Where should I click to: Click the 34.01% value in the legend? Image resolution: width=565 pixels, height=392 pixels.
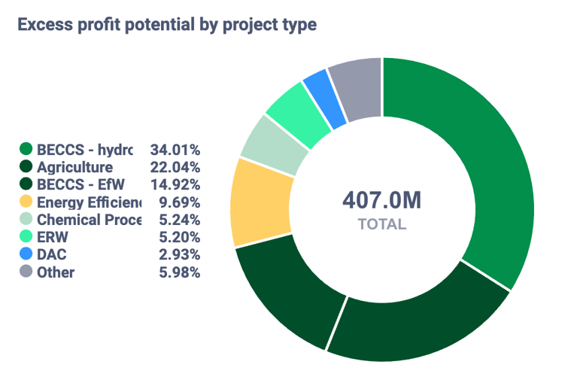175,150
